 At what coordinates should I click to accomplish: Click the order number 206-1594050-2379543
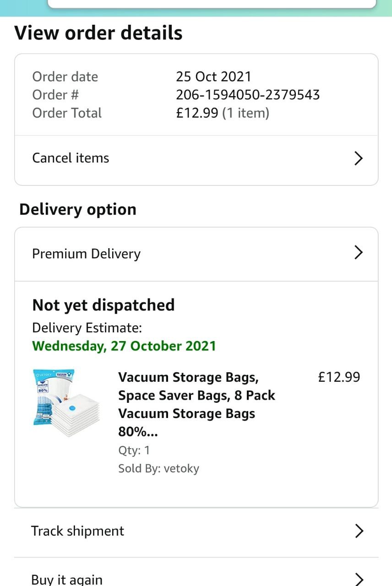[x=248, y=95]
